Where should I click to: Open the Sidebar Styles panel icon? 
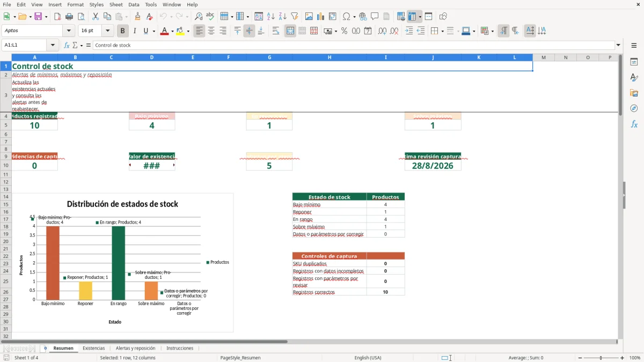[x=634, y=78]
